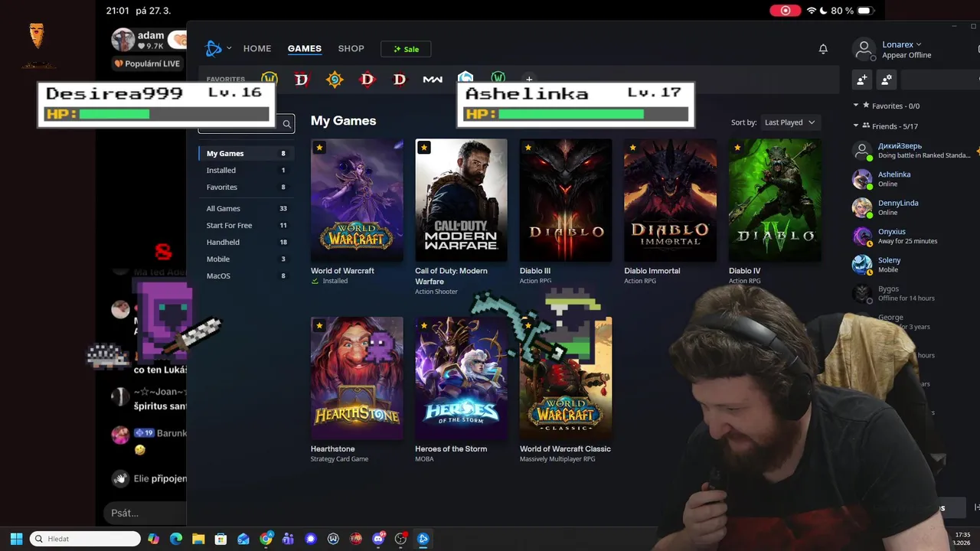Click the Battle.net taskbar icon
The height and width of the screenshot is (551, 980).
423,539
